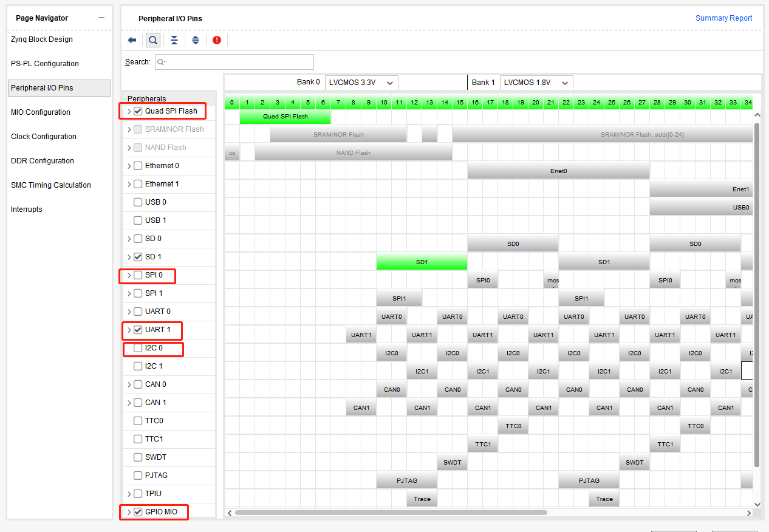Open the SMC Timing Calculation page
Image resolution: width=769 pixels, height=532 pixels.
pos(51,185)
